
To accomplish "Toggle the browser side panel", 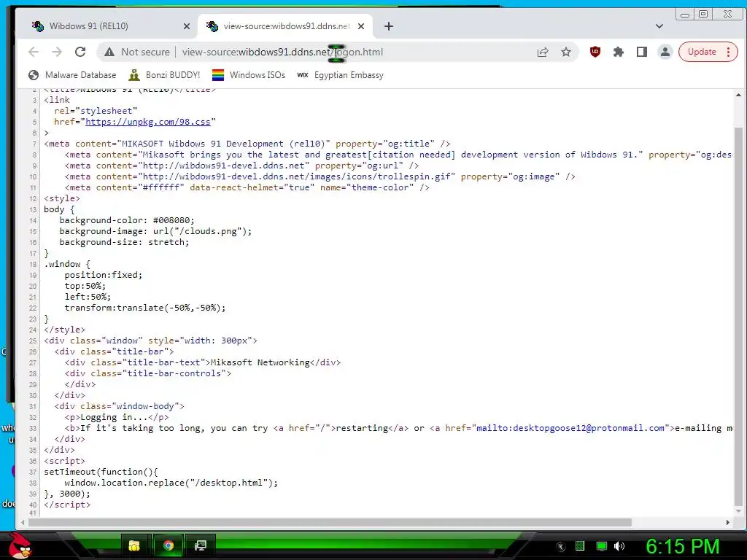I will [642, 52].
